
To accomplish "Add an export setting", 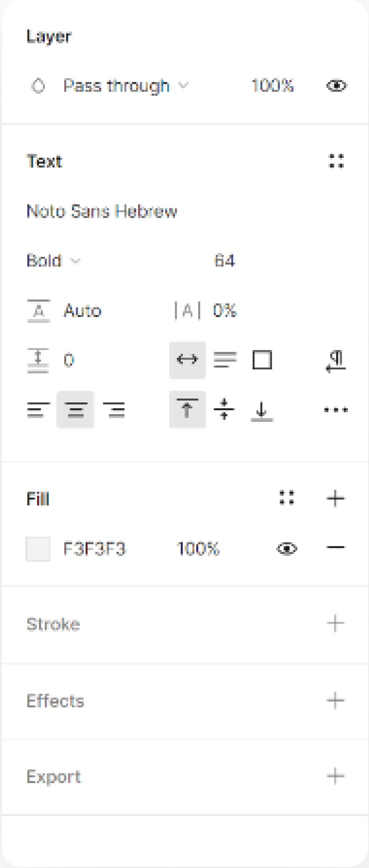I will point(335,776).
